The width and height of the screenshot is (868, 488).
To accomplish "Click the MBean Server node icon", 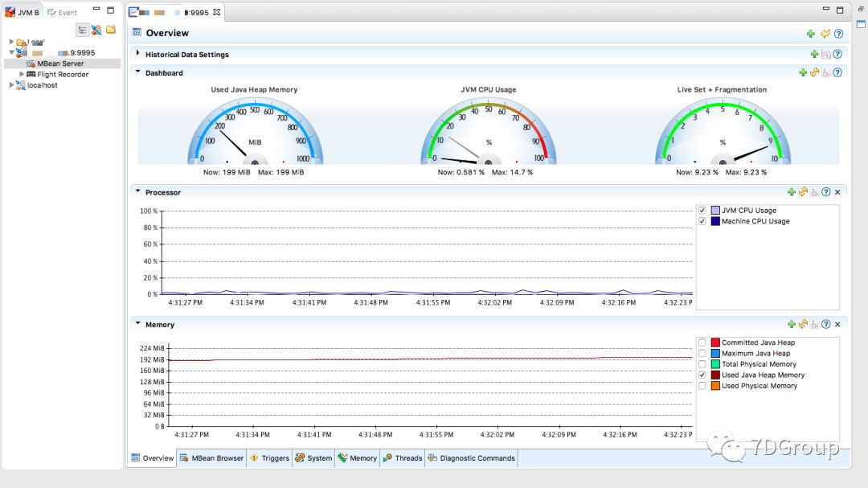I will click(x=31, y=64).
